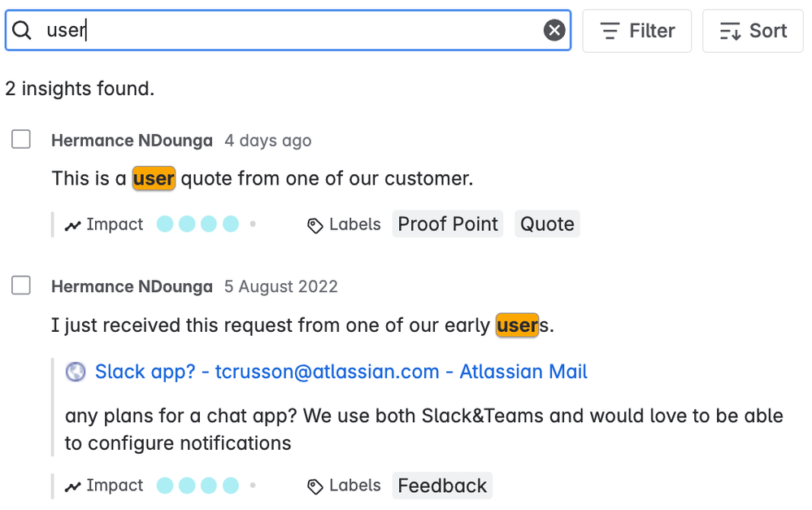Select the checkbox for the 4 days ago insight

pyautogui.click(x=21, y=139)
